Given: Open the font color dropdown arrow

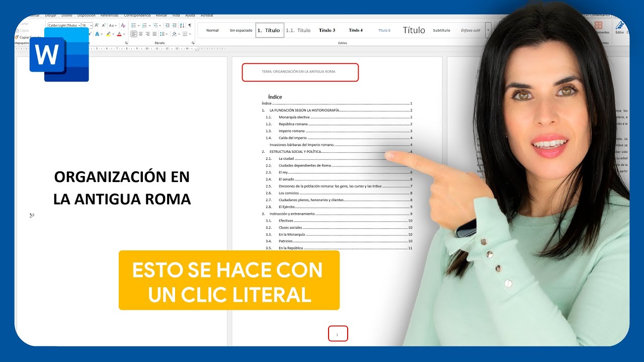Looking at the screenshot, I should click(x=124, y=34).
